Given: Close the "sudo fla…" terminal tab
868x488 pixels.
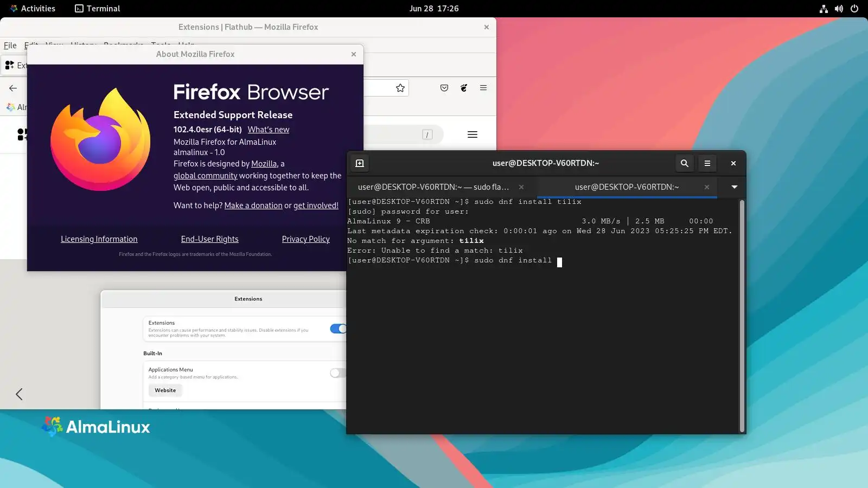Looking at the screenshot, I should (521, 187).
